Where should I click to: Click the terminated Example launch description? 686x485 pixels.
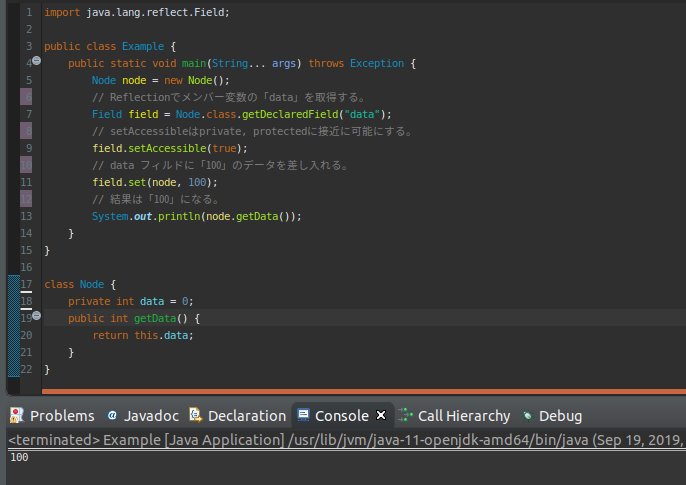[x=346, y=440]
